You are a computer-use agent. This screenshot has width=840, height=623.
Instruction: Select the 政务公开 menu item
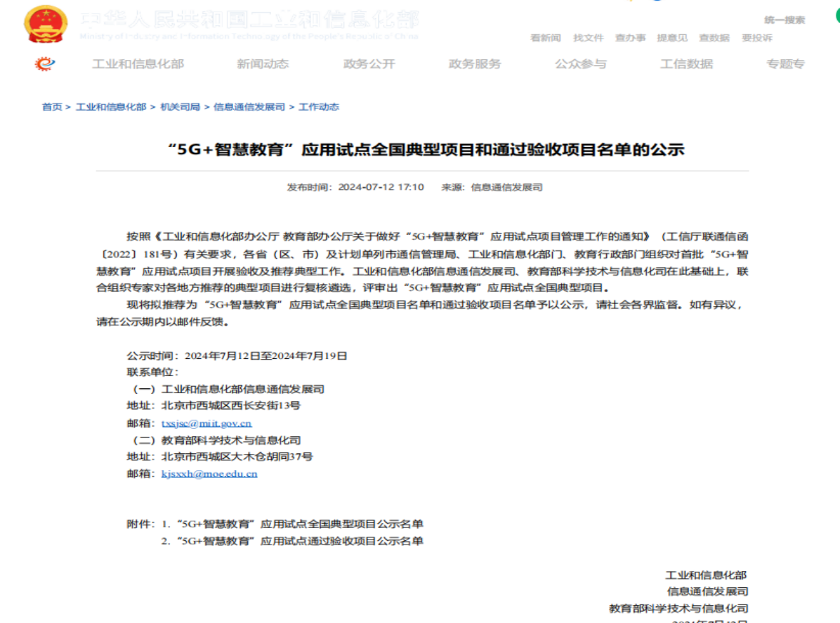[x=369, y=64]
